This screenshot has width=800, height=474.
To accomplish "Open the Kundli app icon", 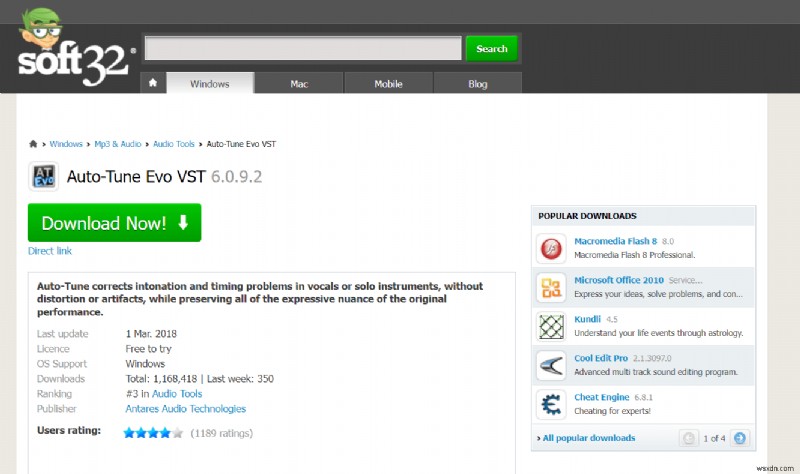I will (551, 327).
